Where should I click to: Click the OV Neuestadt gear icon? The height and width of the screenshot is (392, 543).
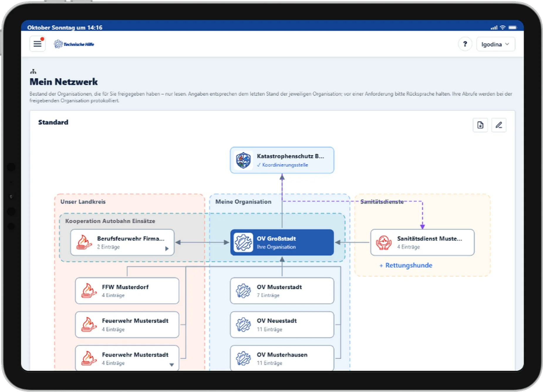[243, 325]
